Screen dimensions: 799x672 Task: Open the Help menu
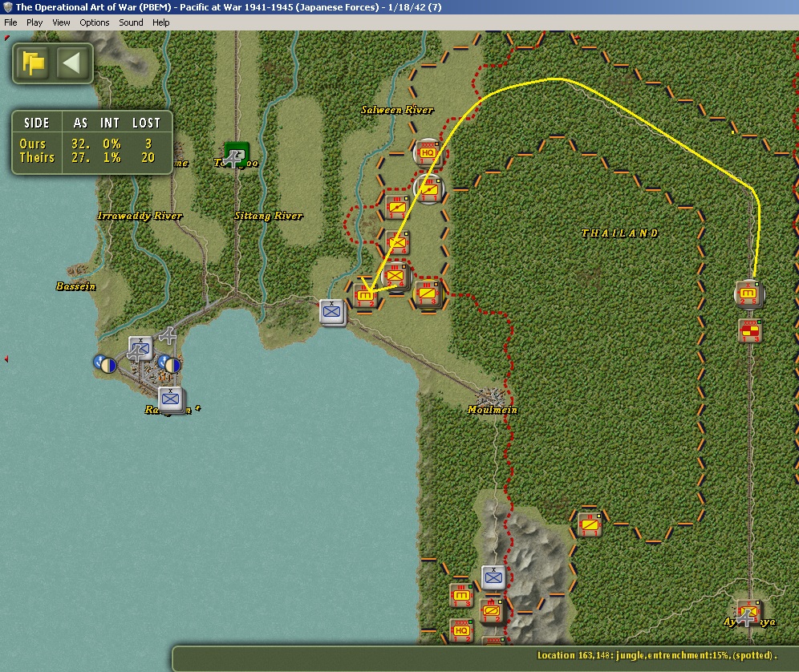click(x=161, y=22)
